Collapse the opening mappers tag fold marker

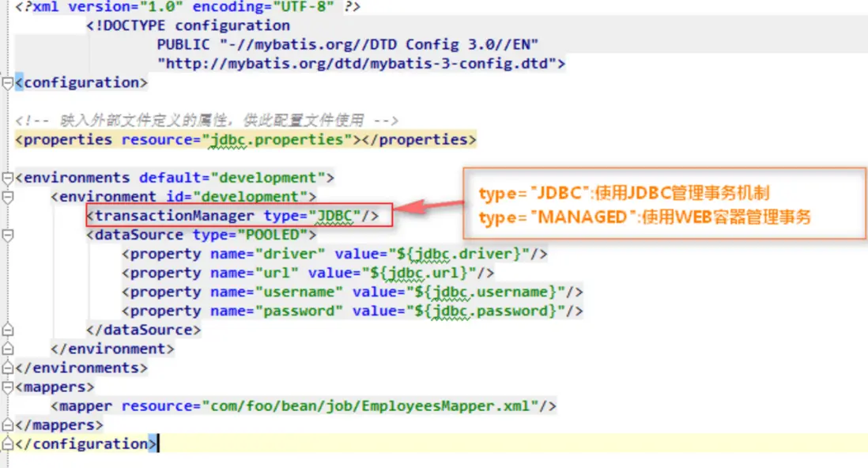click(x=8, y=387)
